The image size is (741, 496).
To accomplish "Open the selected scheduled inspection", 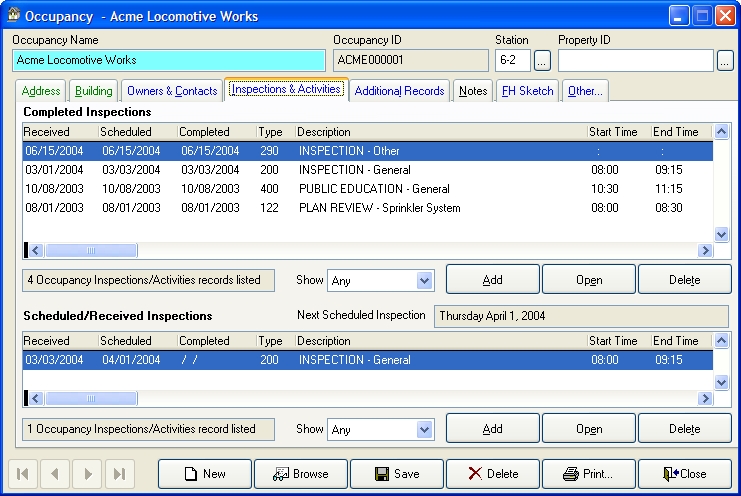I will click(589, 428).
